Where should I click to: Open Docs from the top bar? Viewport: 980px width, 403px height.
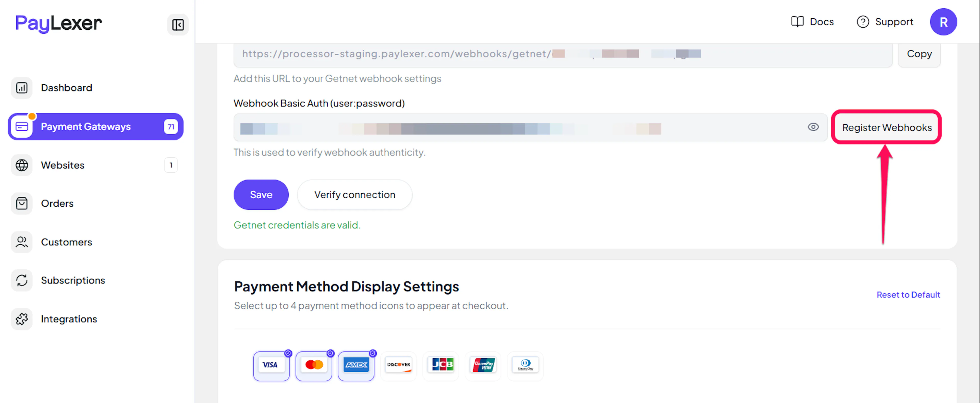tap(812, 22)
